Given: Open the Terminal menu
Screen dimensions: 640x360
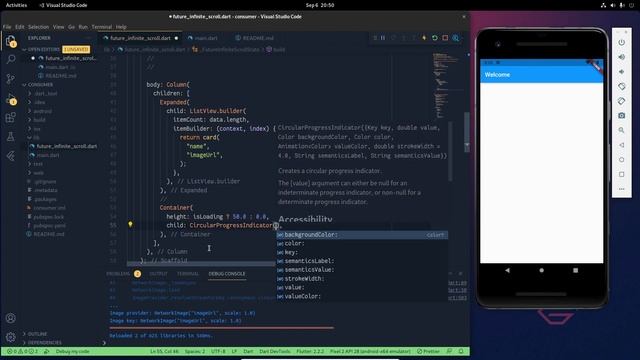Looking at the screenshot, I should pyautogui.click(x=102, y=27).
